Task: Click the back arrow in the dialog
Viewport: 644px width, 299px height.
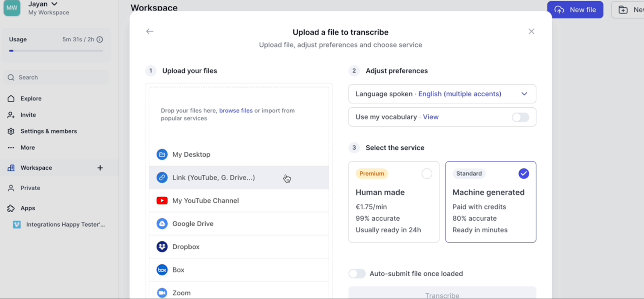Action: (x=150, y=31)
